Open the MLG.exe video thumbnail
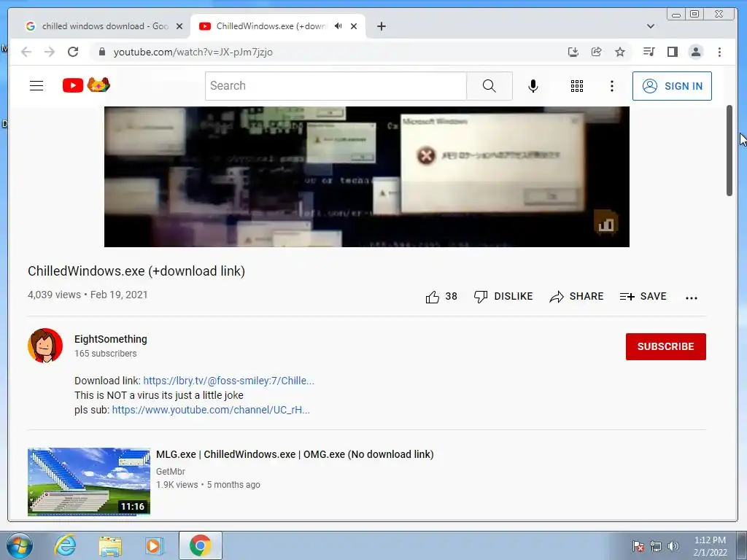Screen dimensions: 747x560 pos(88,481)
